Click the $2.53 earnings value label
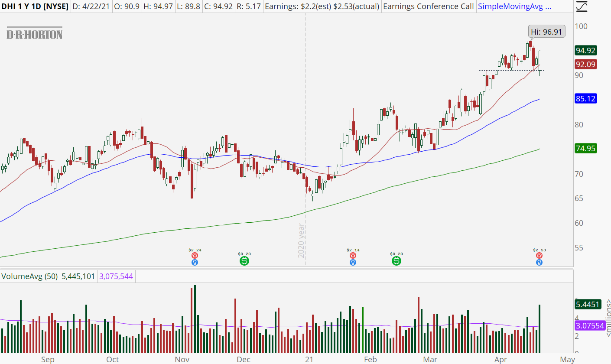The height and width of the screenshot is (364, 611). tap(539, 250)
